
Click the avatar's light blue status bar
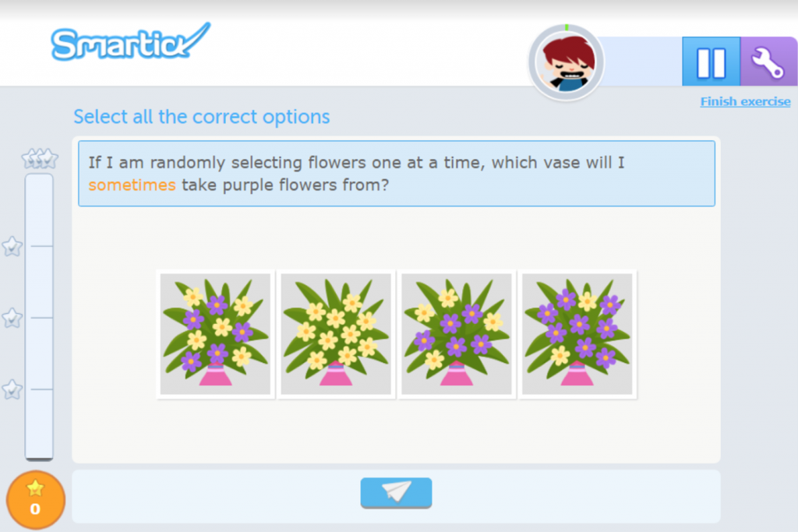(641, 62)
